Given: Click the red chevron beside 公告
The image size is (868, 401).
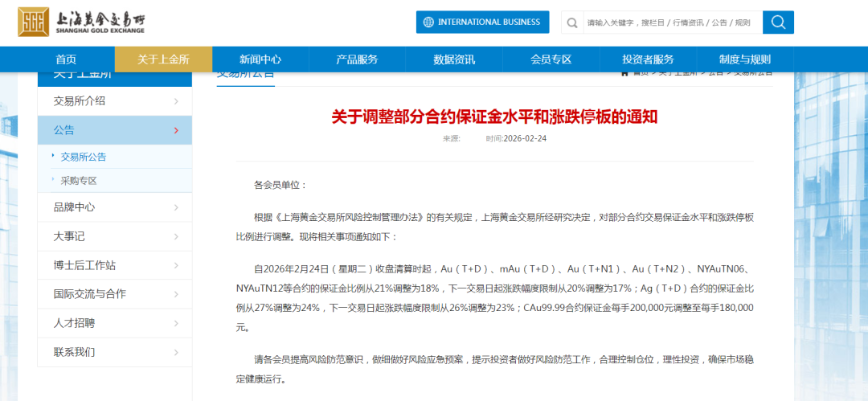Looking at the screenshot, I should coord(176,131).
